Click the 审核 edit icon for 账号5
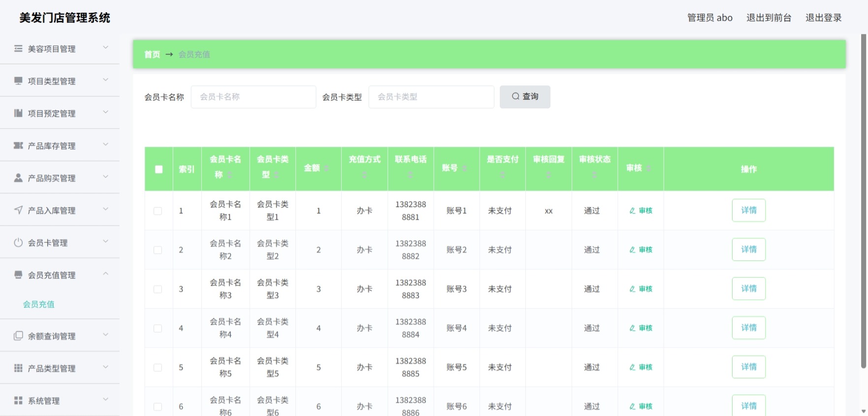Image resolution: width=868 pixels, height=416 pixels. (632, 367)
